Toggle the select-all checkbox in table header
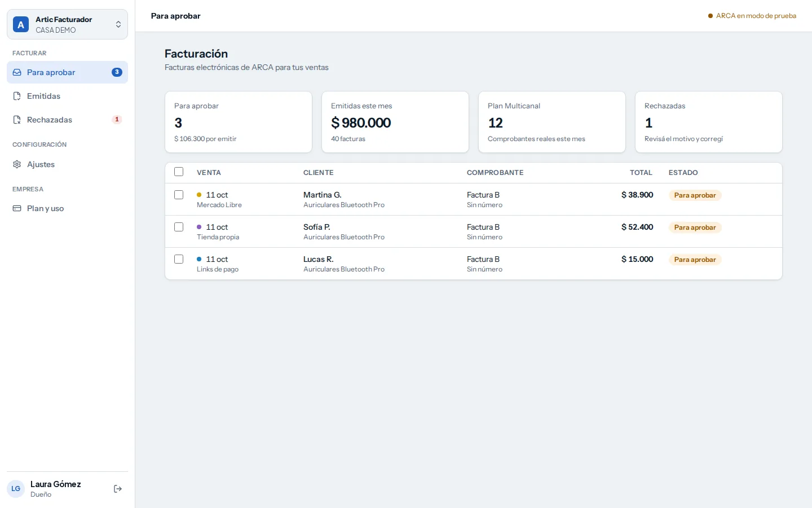The width and height of the screenshot is (812, 508). (x=179, y=172)
